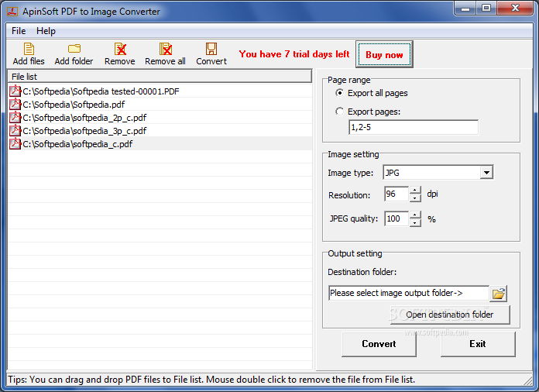Image resolution: width=539 pixels, height=392 pixels.
Task: Click the ApinSoft title bar app icon
Action: [x=12, y=12]
